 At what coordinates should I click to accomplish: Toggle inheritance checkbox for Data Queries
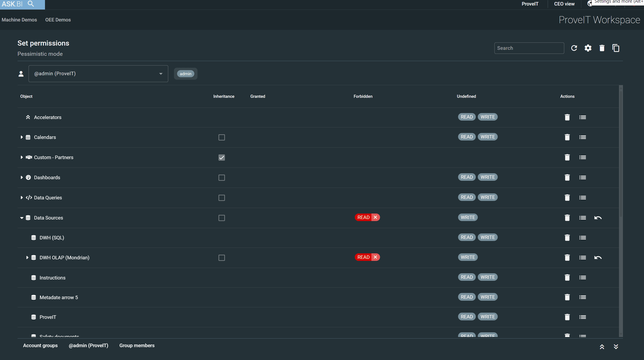(x=222, y=198)
